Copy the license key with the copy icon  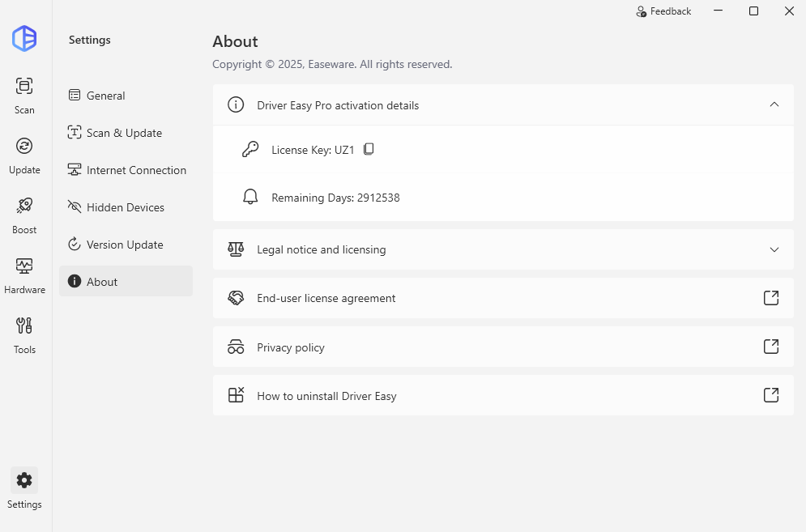point(369,149)
